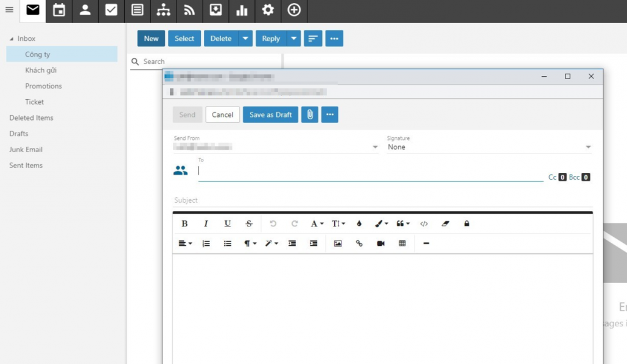
Task: Click the Delete button
Action: [x=221, y=38]
